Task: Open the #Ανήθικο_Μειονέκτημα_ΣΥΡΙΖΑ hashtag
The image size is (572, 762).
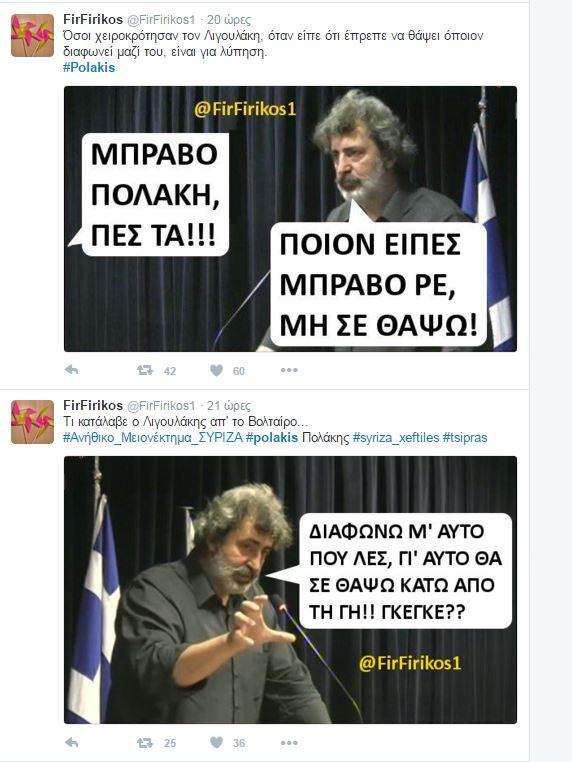Action: [153, 437]
